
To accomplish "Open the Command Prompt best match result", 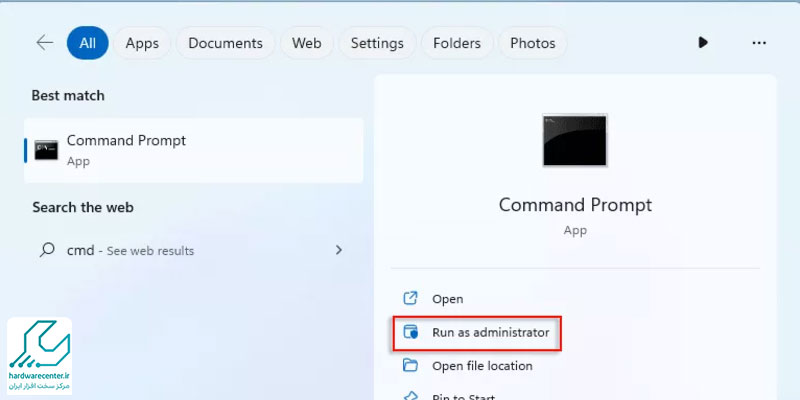I will pos(194,151).
